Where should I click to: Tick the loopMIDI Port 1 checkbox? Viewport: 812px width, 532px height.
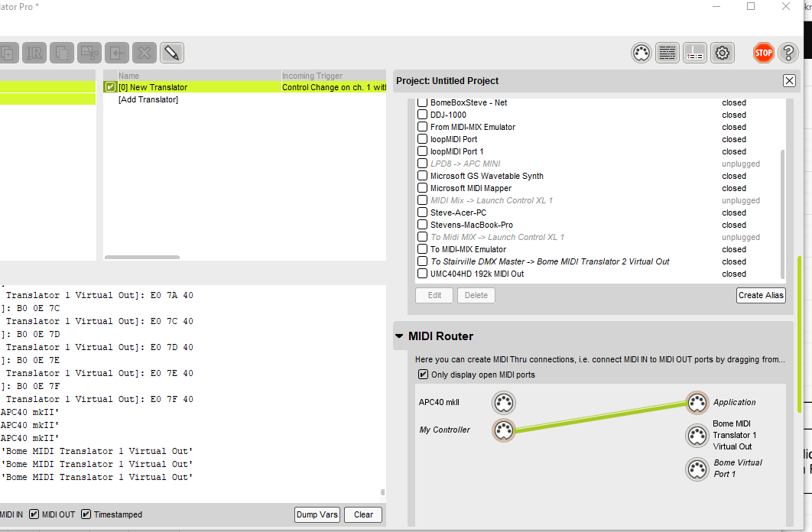click(x=423, y=151)
